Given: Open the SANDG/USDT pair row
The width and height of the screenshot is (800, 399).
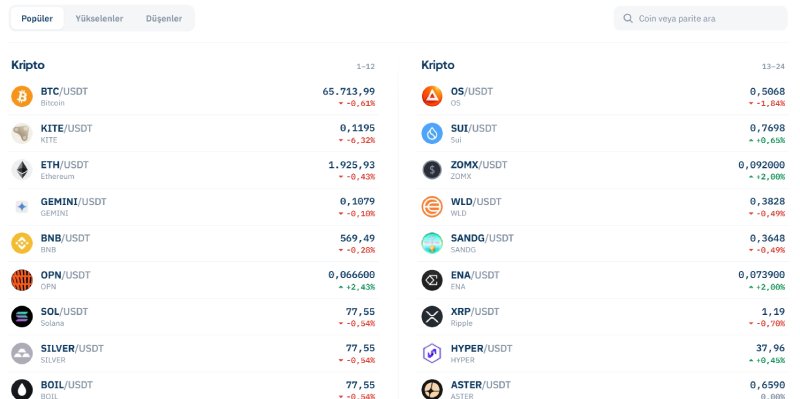Looking at the screenshot, I should (604, 243).
